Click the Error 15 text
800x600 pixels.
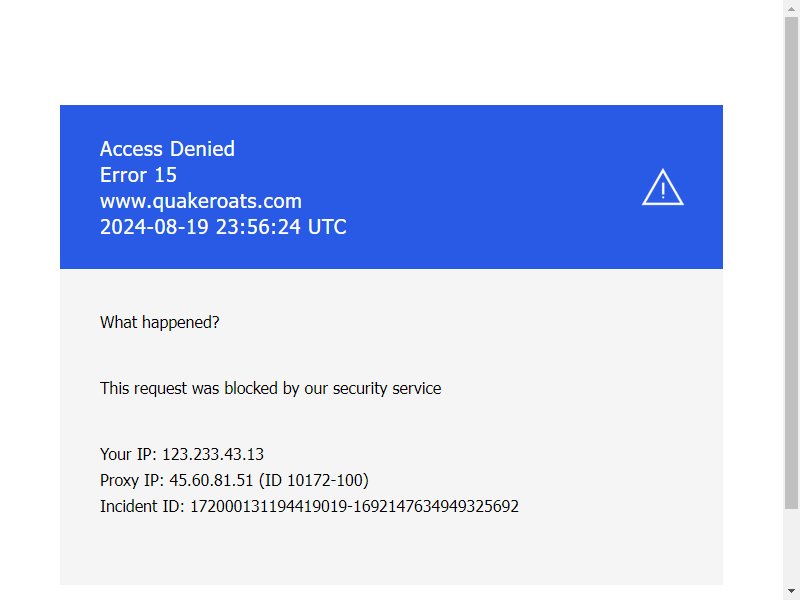pos(138,175)
